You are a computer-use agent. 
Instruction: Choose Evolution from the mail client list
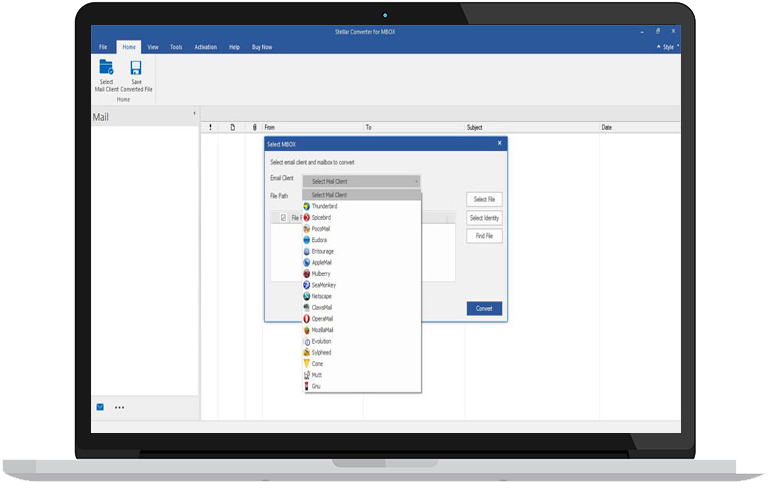[362, 342]
